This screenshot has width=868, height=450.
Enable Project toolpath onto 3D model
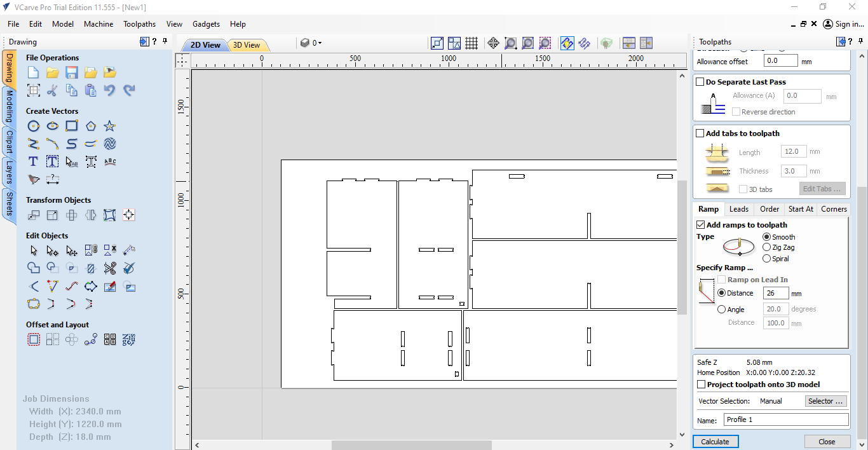click(x=702, y=385)
